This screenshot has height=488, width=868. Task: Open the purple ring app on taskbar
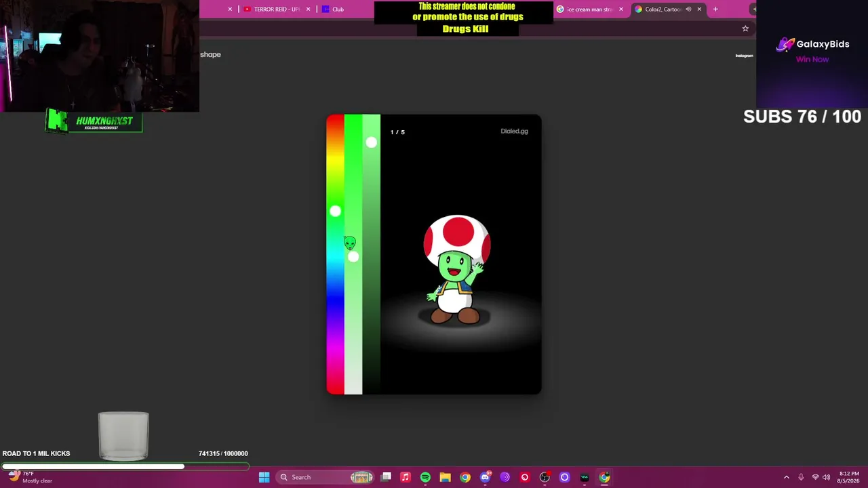tap(564, 477)
